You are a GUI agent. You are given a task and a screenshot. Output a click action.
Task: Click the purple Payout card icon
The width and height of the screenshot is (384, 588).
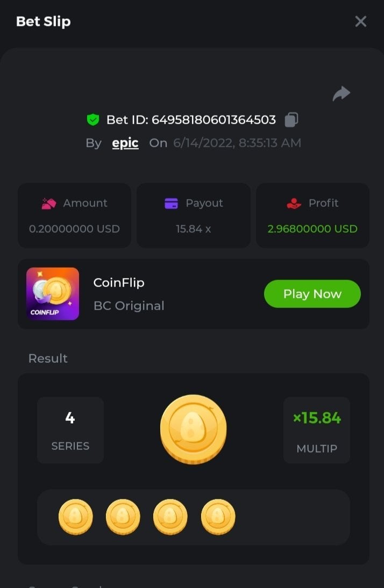[x=171, y=203]
